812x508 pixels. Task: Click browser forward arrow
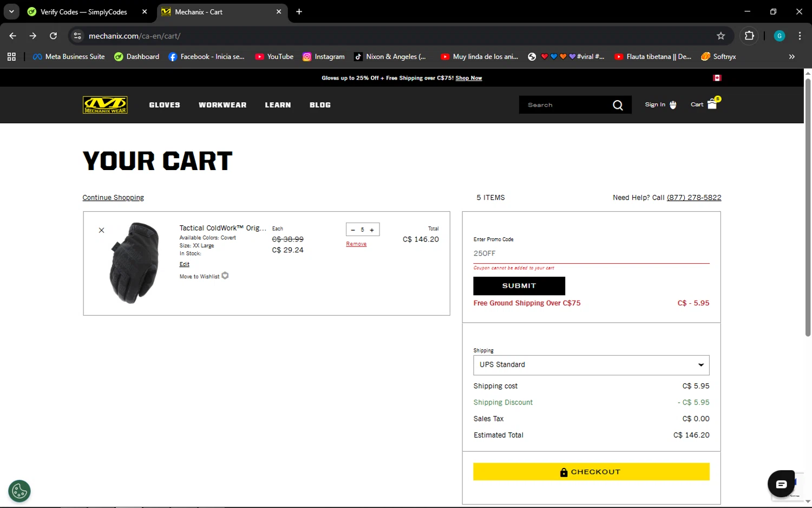pos(33,36)
